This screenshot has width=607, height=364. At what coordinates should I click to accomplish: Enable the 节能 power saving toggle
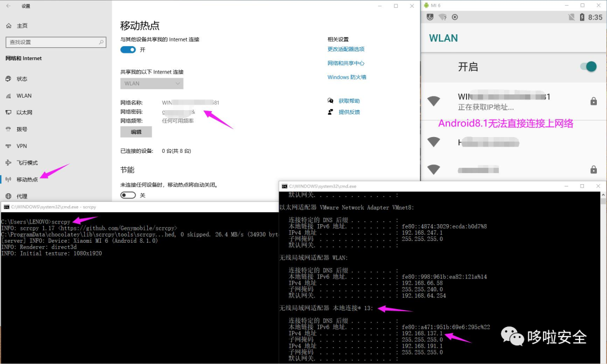[x=128, y=195]
